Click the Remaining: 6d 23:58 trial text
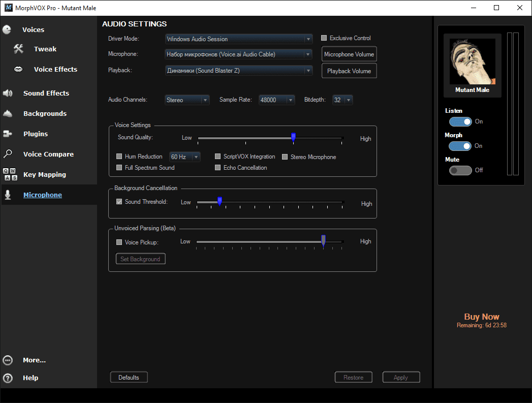 tap(482, 325)
